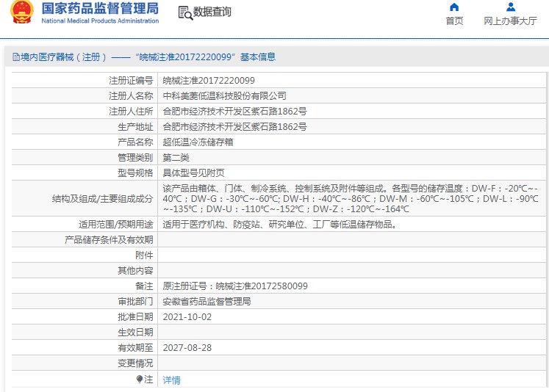Screen dimensions: 549x392
Task: Open 网上办事大厅 via person icon
Action: coord(511,7)
